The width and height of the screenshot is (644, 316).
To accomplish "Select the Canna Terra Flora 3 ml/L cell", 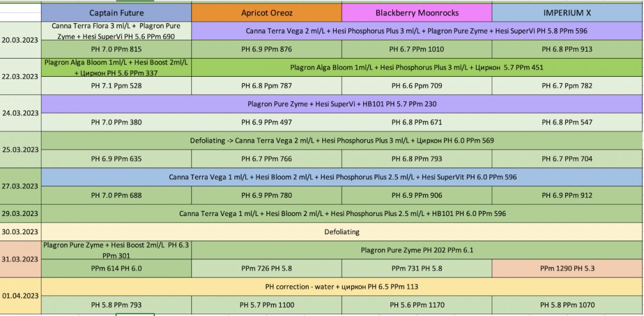I will click(117, 30).
